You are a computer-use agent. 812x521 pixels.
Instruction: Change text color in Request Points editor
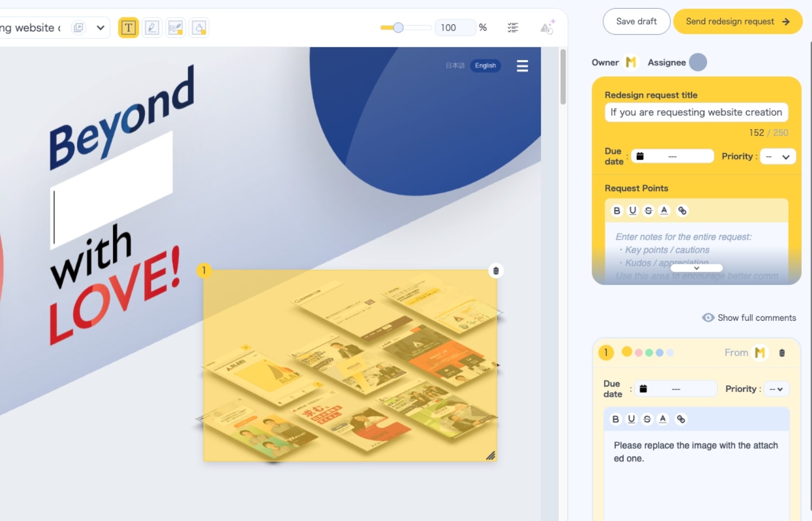pos(664,211)
